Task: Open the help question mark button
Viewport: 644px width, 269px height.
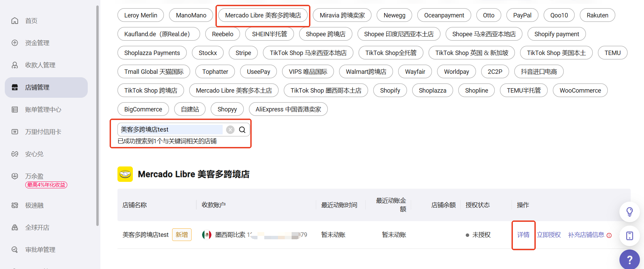Action: [x=629, y=260]
